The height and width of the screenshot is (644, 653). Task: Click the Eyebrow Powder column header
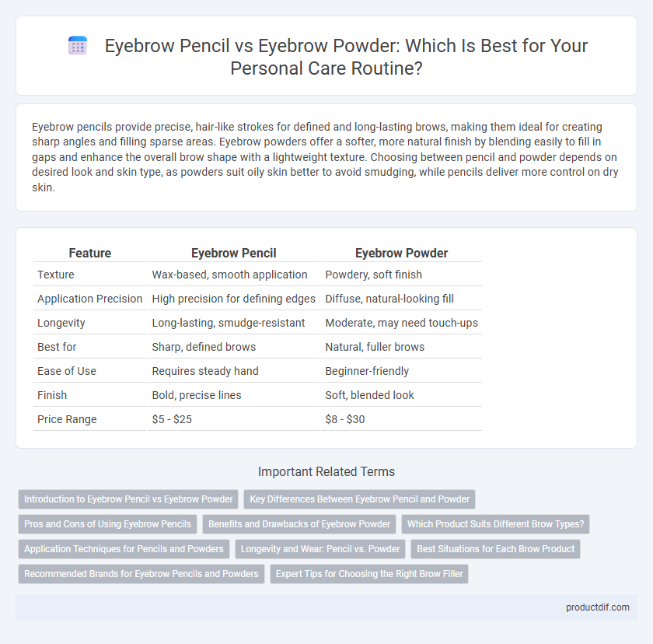(x=401, y=253)
